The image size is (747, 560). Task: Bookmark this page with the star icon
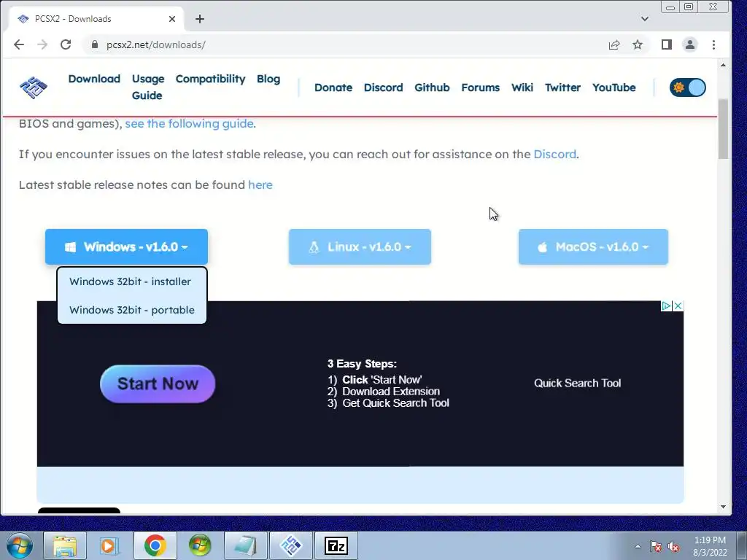tap(638, 44)
